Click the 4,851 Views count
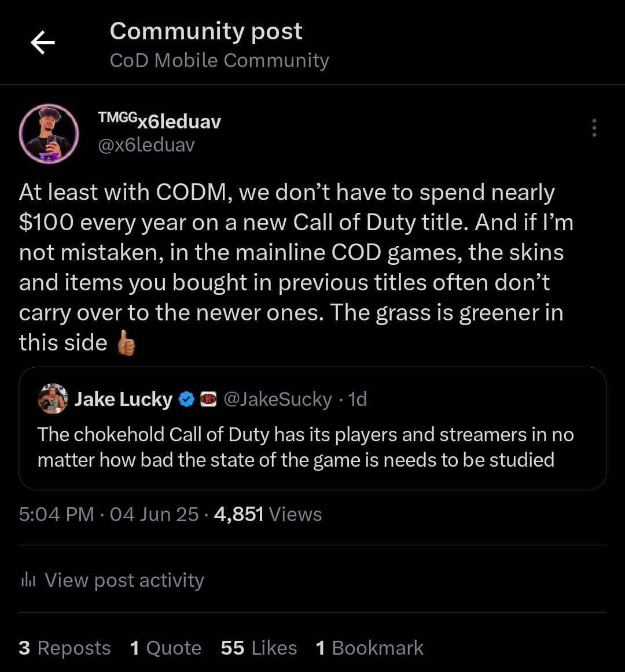Viewport: 625px width, 672px height. click(268, 514)
